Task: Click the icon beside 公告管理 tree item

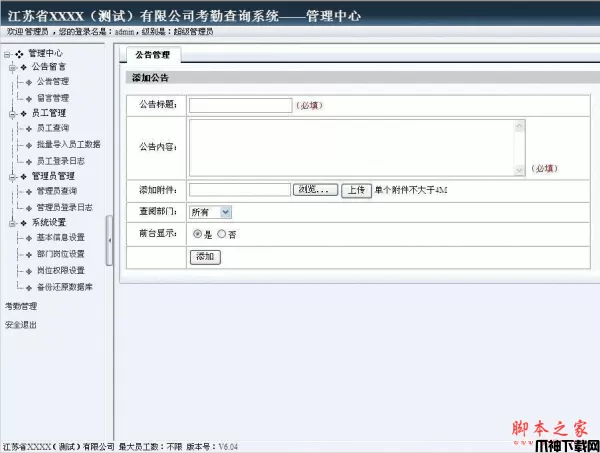Action: pyautogui.click(x=29, y=82)
